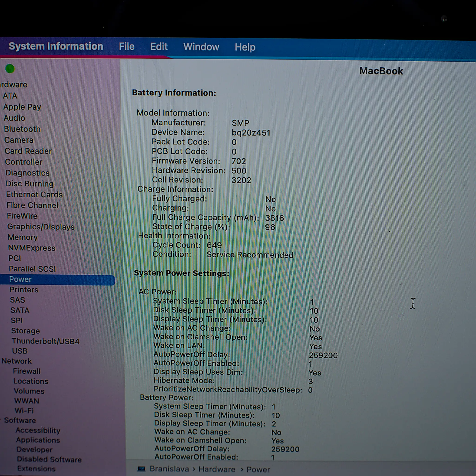This screenshot has width=476, height=476.
Task: Select Storage in the sidebar
Action: [x=25, y=331]
